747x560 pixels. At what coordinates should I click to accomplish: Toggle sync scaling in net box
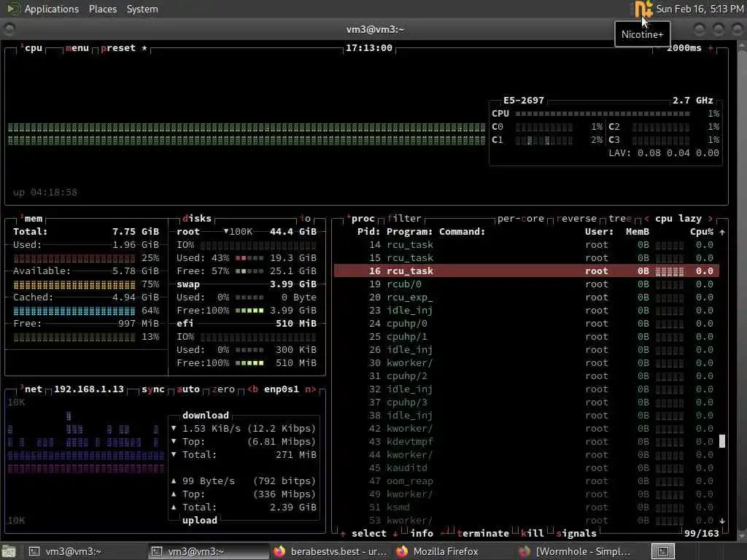click(x=153, y=389)
